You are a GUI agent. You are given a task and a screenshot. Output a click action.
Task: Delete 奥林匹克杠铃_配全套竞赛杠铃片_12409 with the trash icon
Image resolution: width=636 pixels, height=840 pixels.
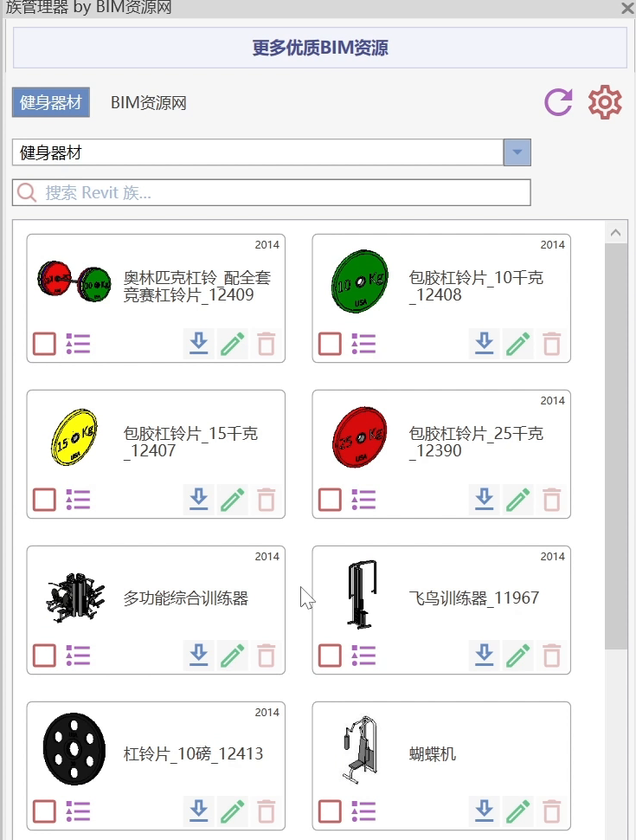pos(266,344)
